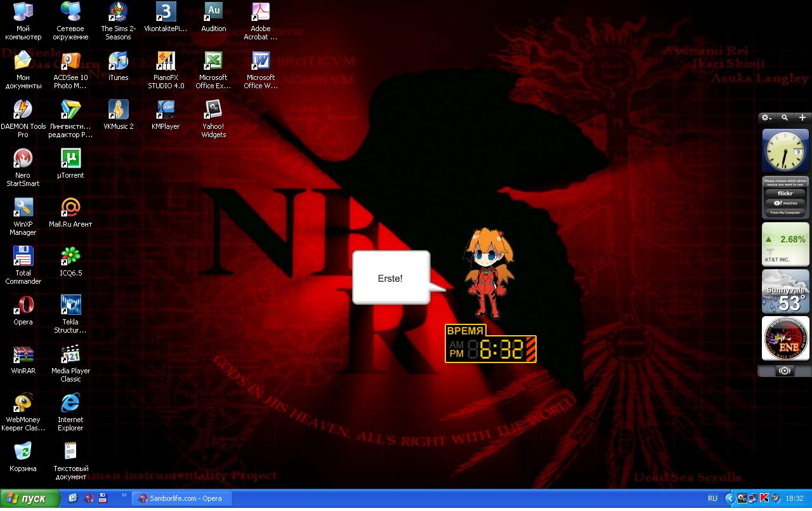The height and width of the screenshot is (511, 812).
Task: Launch Adobe Audition shortcut
Action: [x=213, y=18]
